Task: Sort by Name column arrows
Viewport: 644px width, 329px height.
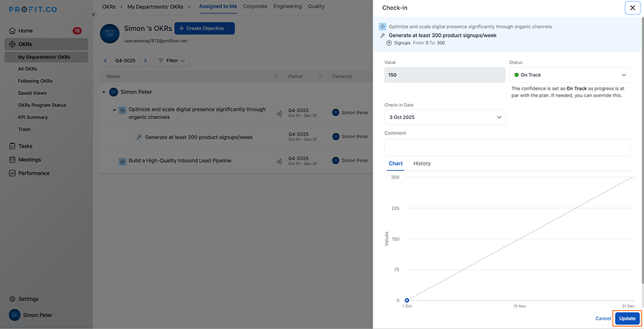Action: pos(275,76)
